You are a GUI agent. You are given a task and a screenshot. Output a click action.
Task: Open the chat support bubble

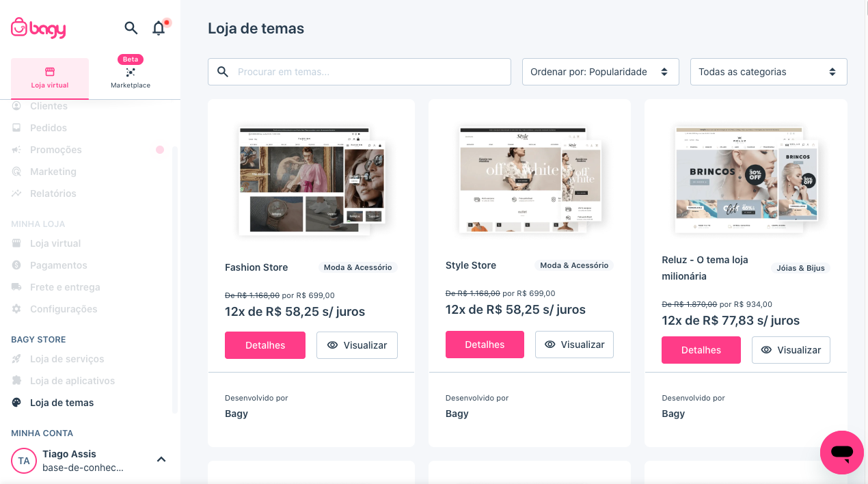coord(841,452)
